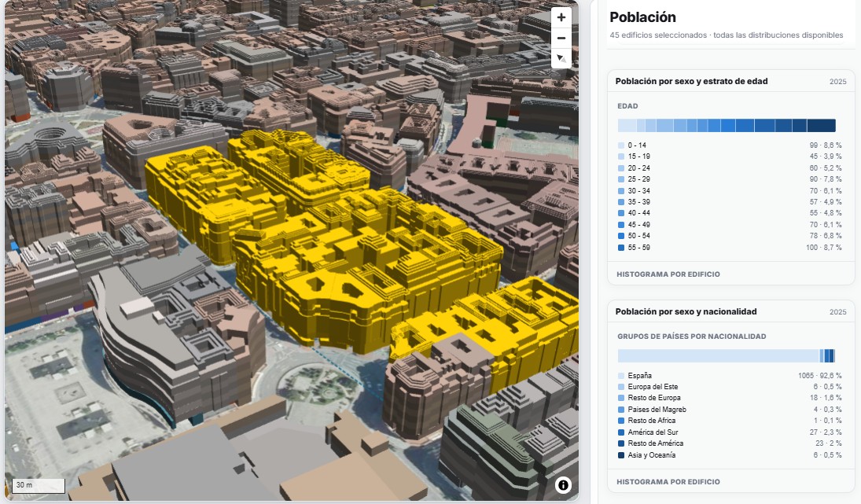Click the value '18 · 1,6 %'
Viewport: 861px width, 504px height.
click(x=826, y=398)
